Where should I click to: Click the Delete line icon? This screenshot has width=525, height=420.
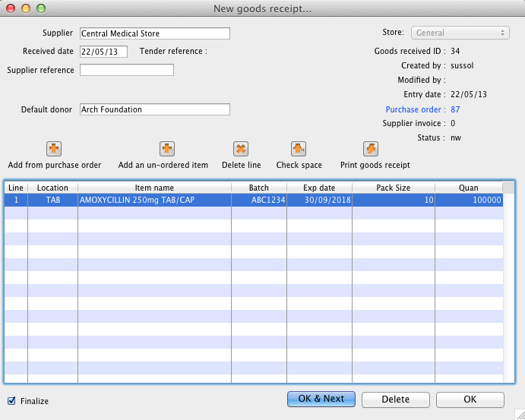click(240, 149)
